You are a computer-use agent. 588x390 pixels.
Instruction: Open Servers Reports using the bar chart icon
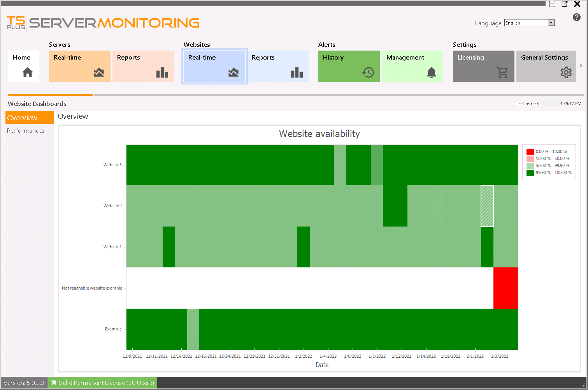pyautogui.click(x=162, y=72)
